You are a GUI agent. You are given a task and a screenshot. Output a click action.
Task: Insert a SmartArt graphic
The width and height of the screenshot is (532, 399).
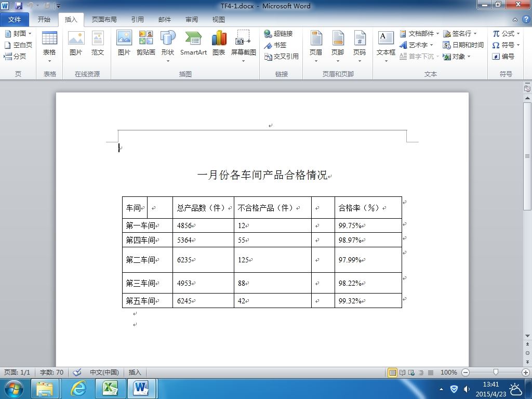tap(193, 43)
